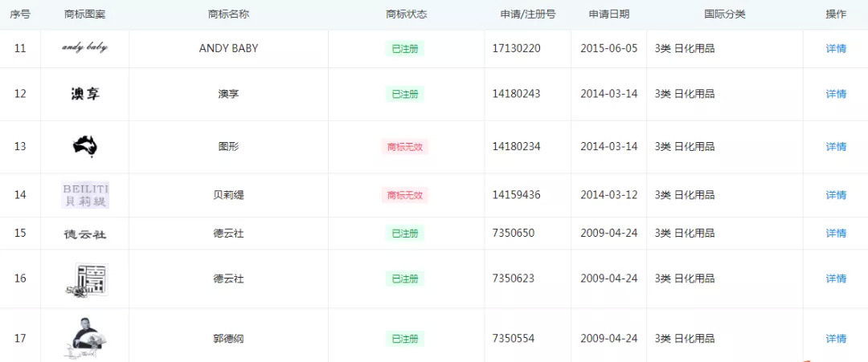Select 德云社 name in row 16

(228, 279)
